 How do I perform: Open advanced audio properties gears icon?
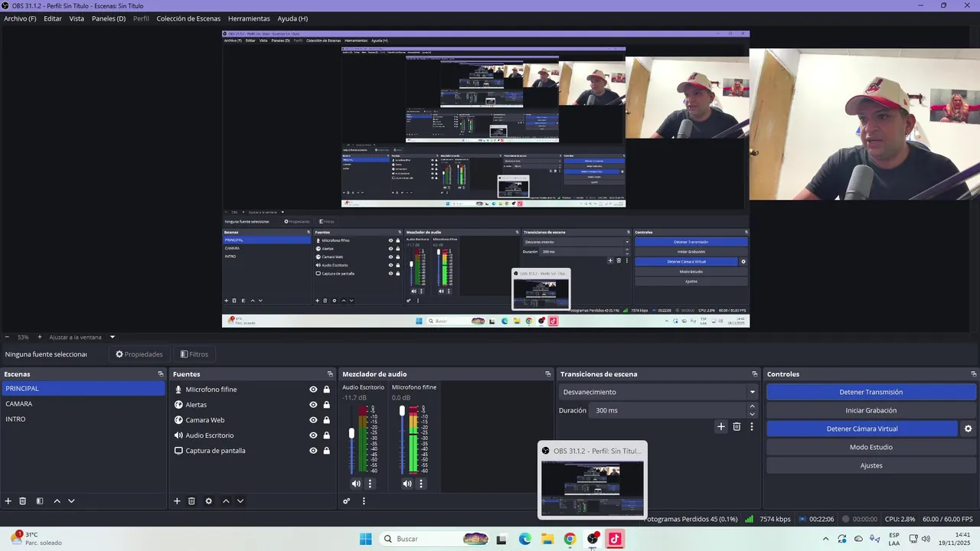coord(346,501)
